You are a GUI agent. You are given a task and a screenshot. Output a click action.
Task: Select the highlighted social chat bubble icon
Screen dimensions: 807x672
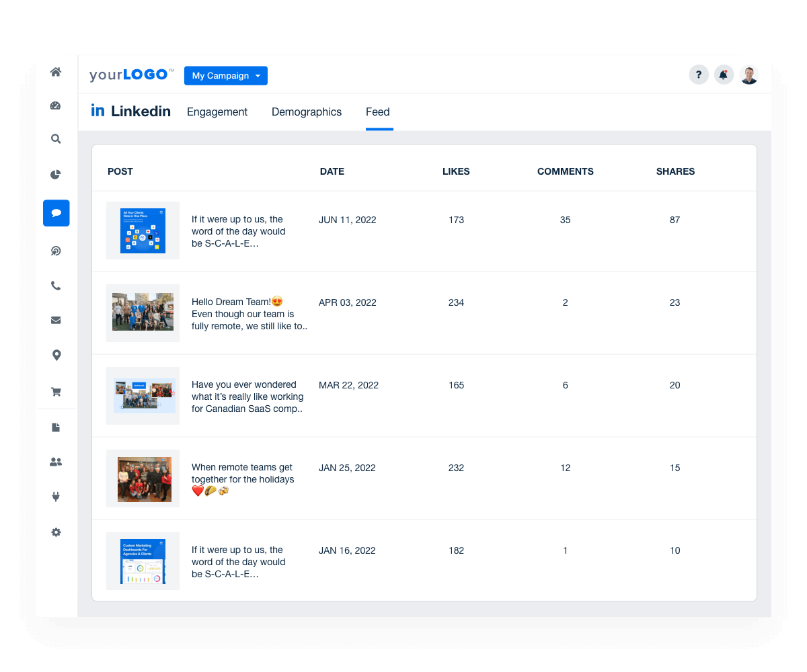[56, 213]
